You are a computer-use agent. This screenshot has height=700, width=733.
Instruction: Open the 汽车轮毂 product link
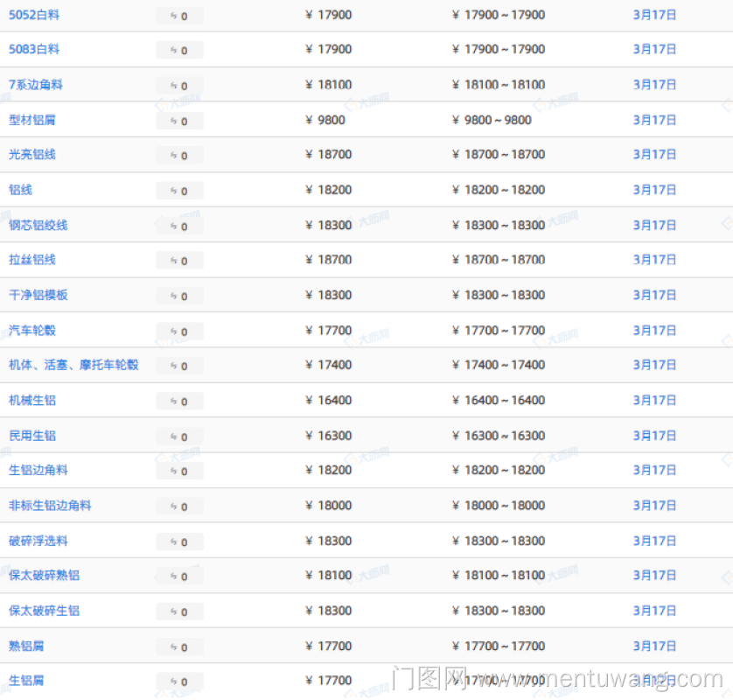(32, 331)
